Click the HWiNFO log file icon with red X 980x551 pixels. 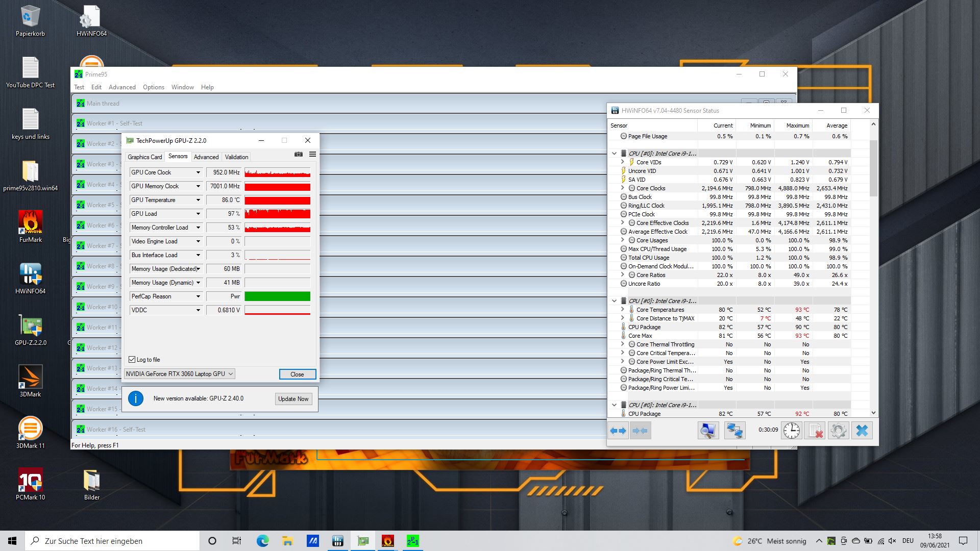(x=816, y=431)
